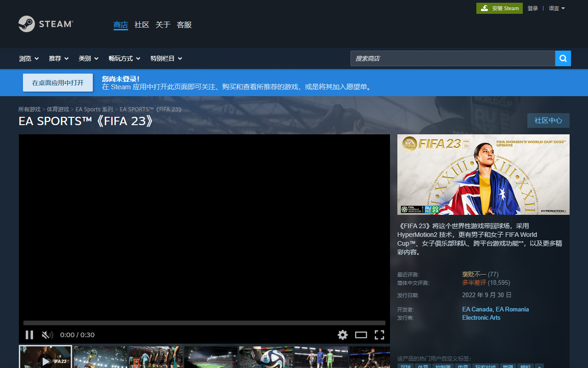Select the soccer ball close-up thumbnail

tap(266, 357)
